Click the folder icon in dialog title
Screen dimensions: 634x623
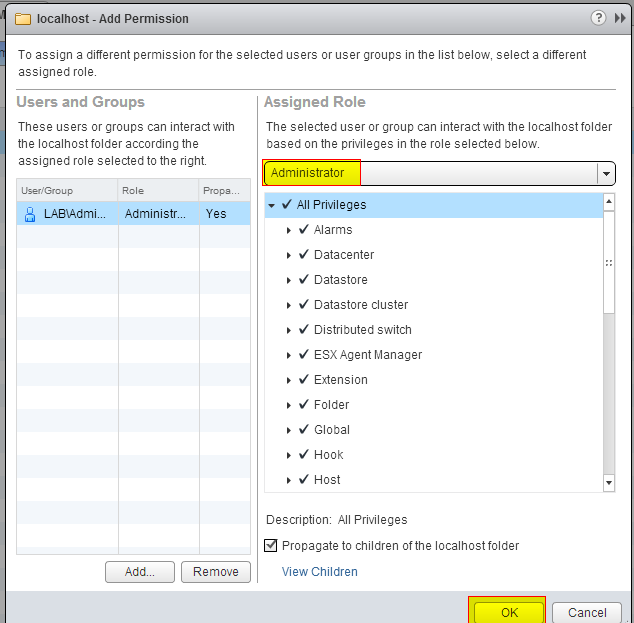tap(23, 19)
